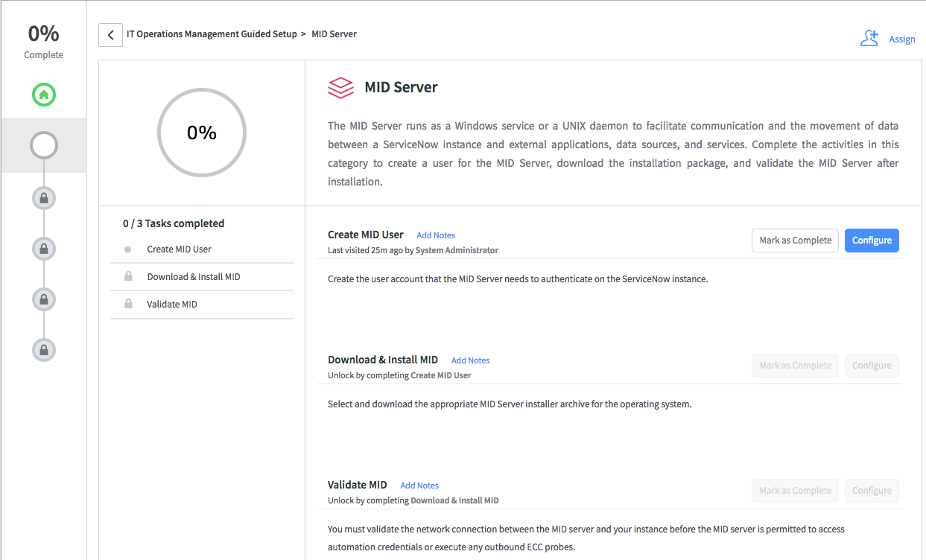Open IT Operations Management Guided Setup breadcrumb
The image size is (926, 560).
pyautogui.click(x=212, y=34)
